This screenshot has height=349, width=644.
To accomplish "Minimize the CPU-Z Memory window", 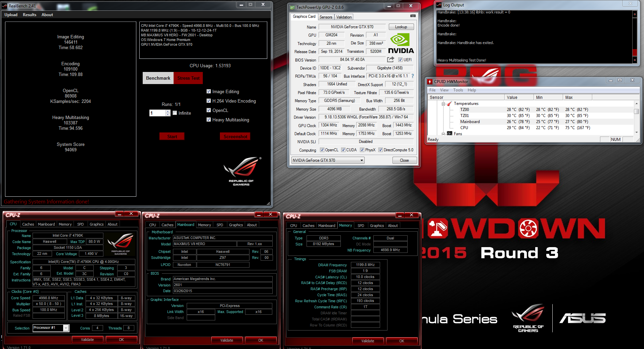I will tap(400, 215).
